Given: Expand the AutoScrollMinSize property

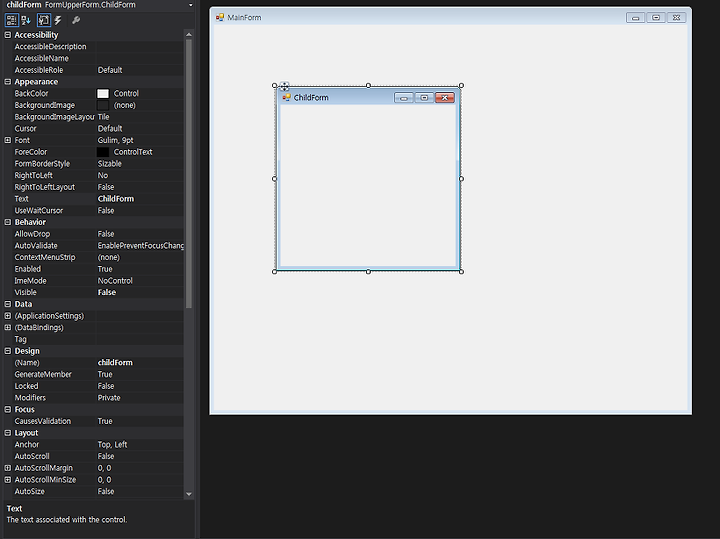Looking at the screenshot, I should pos(8,480).
